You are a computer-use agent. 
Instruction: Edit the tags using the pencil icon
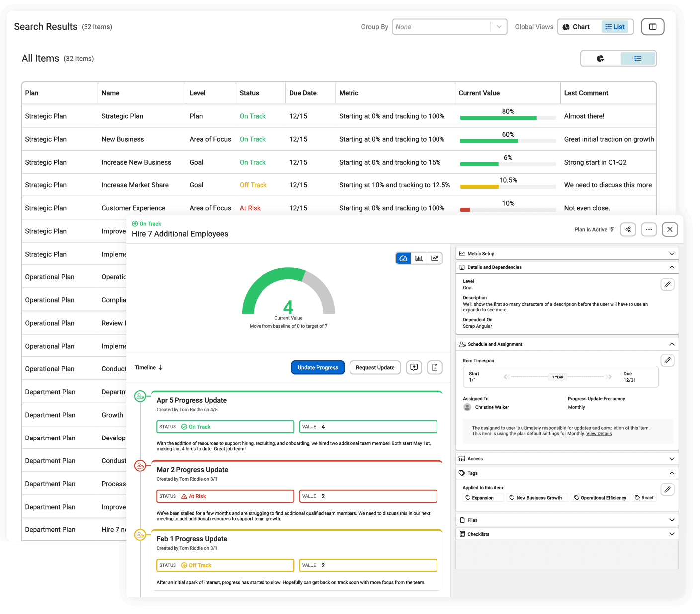667,489
